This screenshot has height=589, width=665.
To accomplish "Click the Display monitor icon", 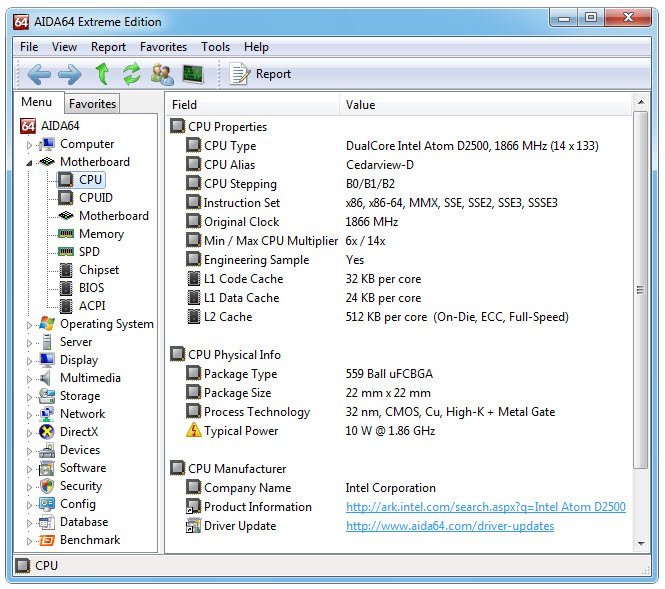I will click(47, 360).
